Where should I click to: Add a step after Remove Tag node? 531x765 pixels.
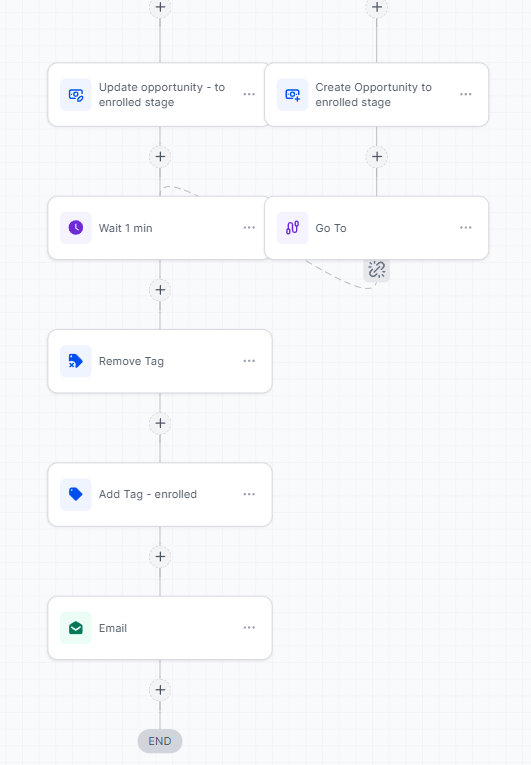click(160, 423)
